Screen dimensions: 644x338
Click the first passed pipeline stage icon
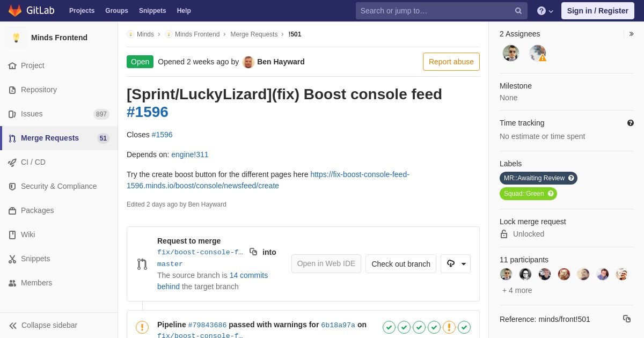click(389, 327)
